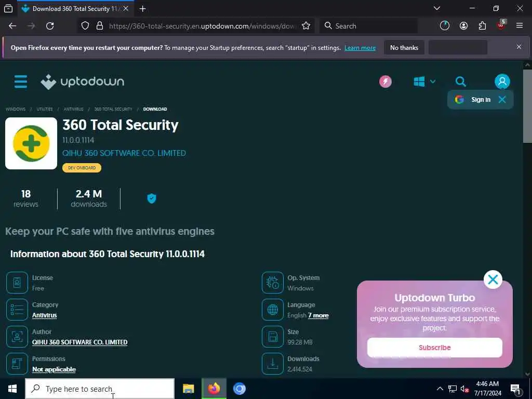View site security padlock info
This screenshot has height=399, width=532.
click(100, 26)
